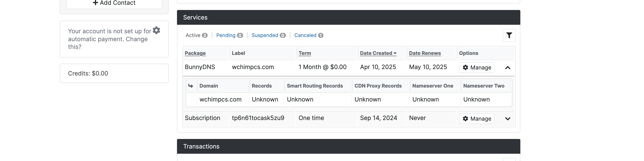Viewport: 644px width, 161px height.
Task: Click the sub-row arrow icon beside Domain
Action: point(191,86)
